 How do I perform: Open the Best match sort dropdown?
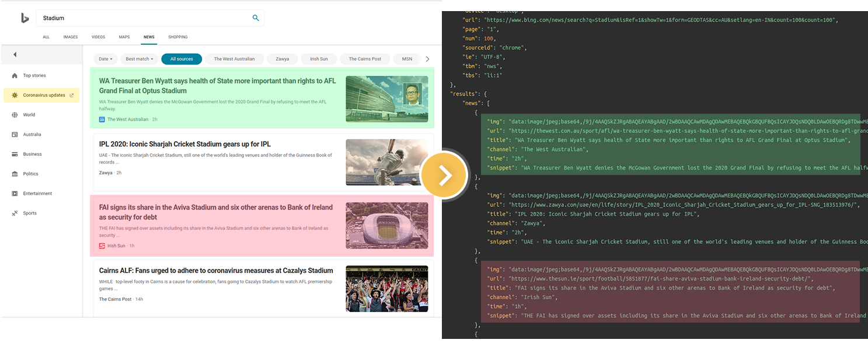(140, 59)
